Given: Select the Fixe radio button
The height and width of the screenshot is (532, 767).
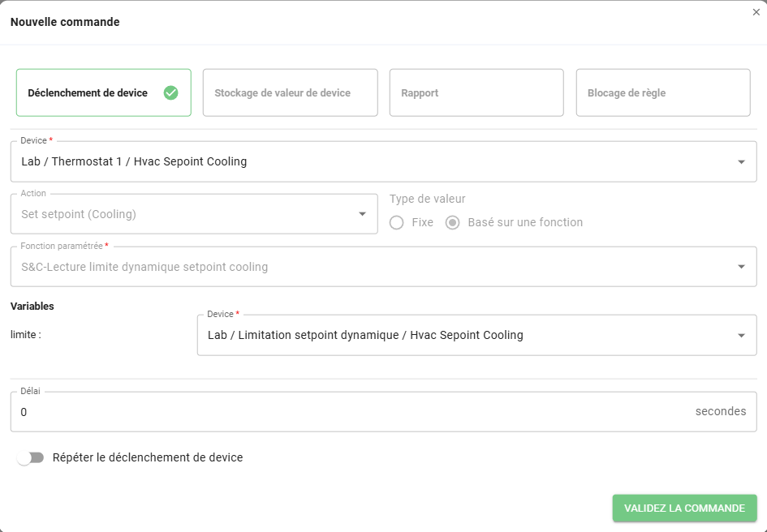Looking at the screenshot, I should [397, 222].
